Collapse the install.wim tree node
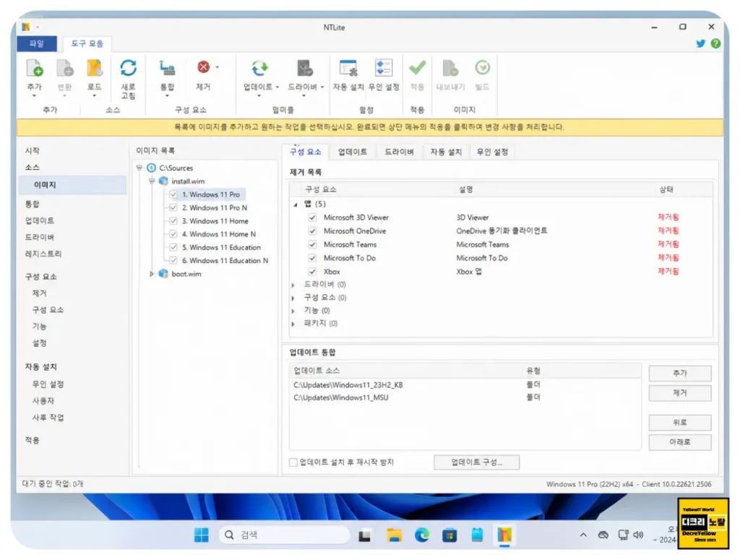 (152, 181)
